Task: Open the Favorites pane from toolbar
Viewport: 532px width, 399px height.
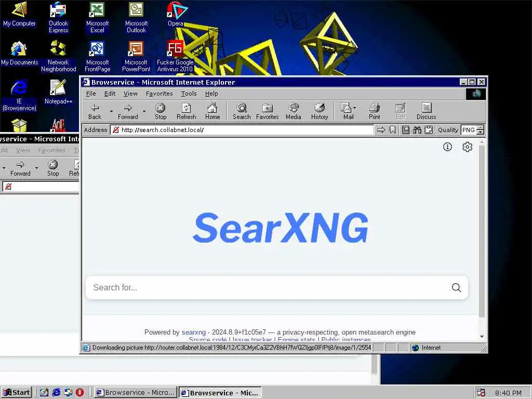Action: 268,112
